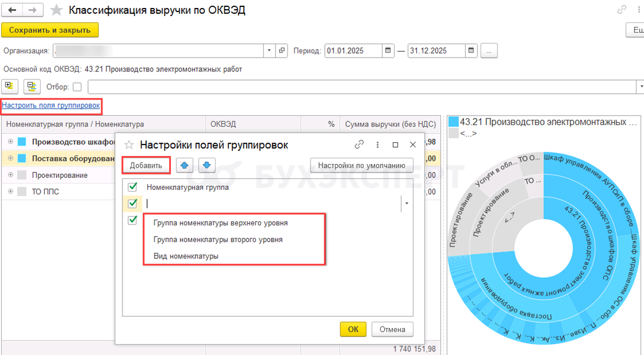The width and height of the screenshot is (644, 355).
Task: Open the start date calendar picker
Action: pyautogui.click(x=388, y=51)
